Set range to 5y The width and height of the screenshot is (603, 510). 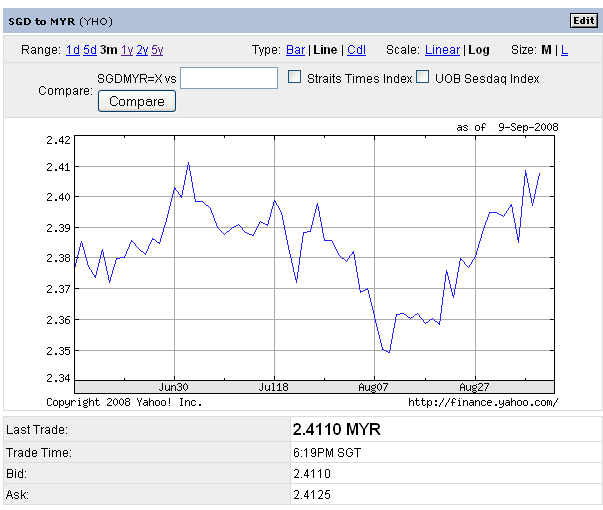tap(157, 50)
